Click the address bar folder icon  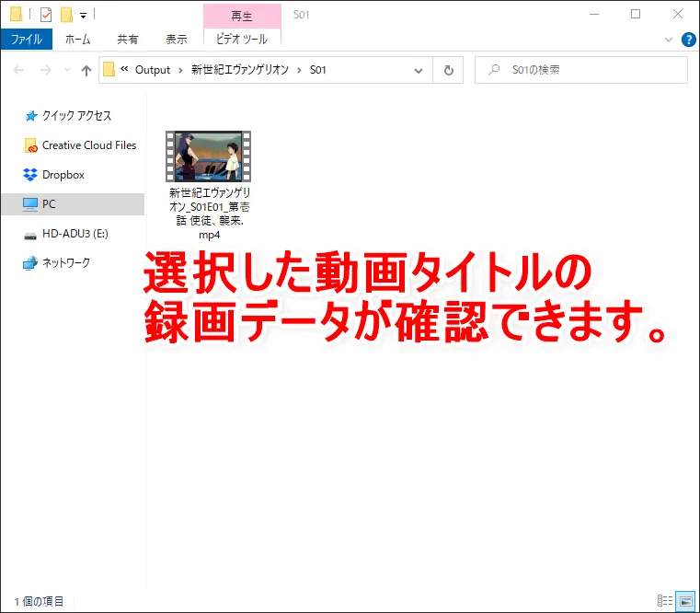(109, 70)
